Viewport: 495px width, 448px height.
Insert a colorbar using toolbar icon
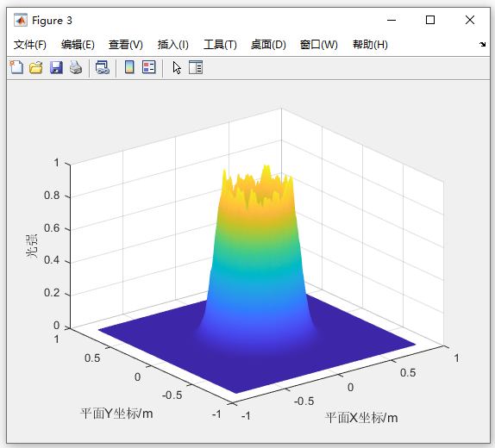click(129, 67)
